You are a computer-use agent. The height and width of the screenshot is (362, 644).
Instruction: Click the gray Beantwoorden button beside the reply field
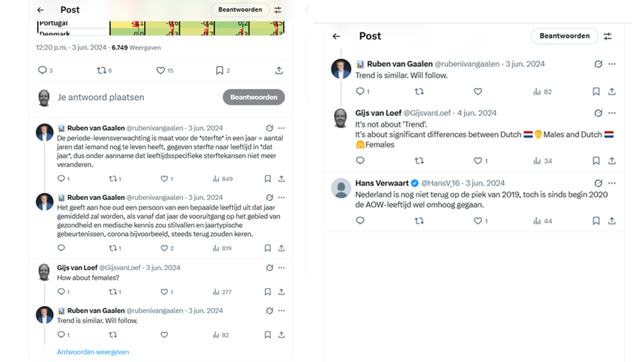(x=254, y=97)
